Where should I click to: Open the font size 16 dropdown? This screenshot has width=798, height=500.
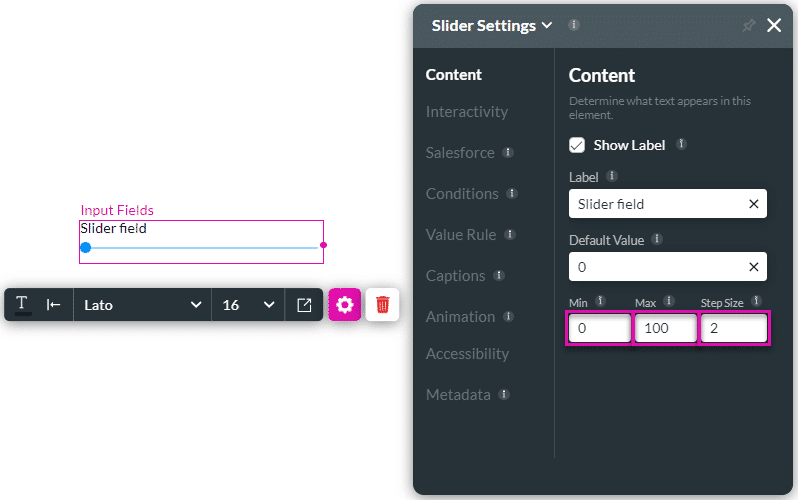tap(248, 304)
